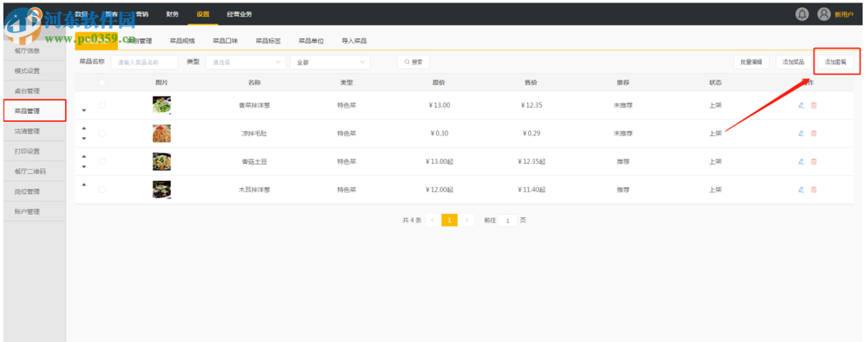Viewport: 868px width, 342px height.
Task: Open the 经营业务 top menu
Action: pos(240,14)
